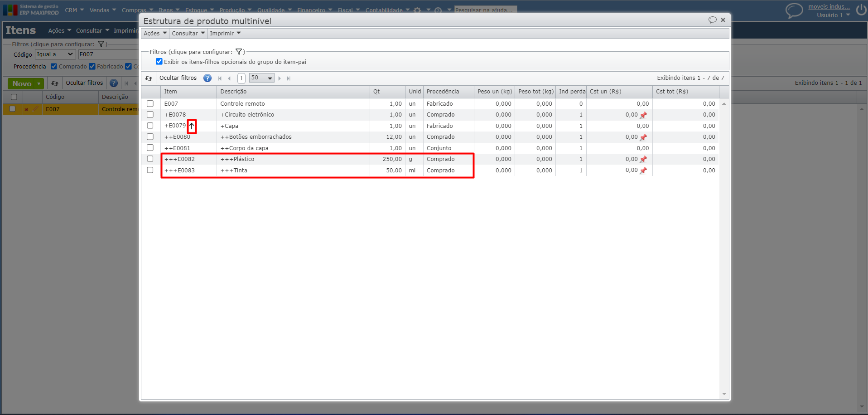Open the help icon in the Itens toolbar
This screenshot has width=868, height=415.
coord(114,83)
